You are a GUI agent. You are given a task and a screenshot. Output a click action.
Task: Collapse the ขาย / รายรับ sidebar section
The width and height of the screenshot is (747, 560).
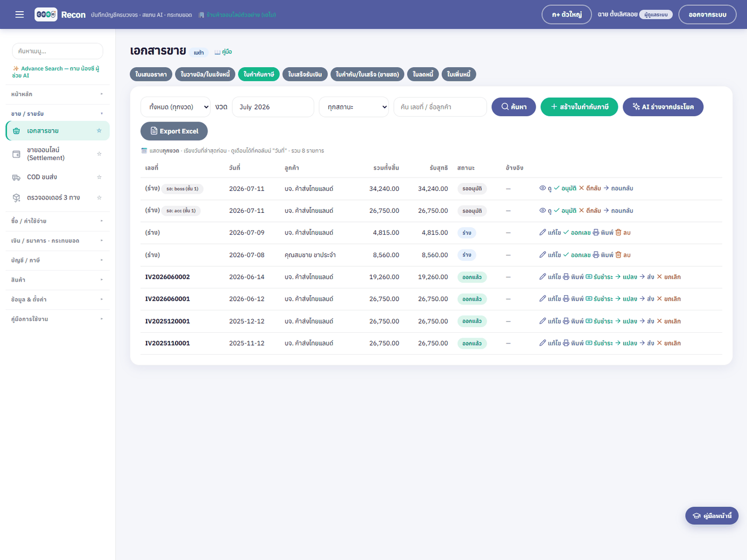pyautogui.click(x=58, y=114)
